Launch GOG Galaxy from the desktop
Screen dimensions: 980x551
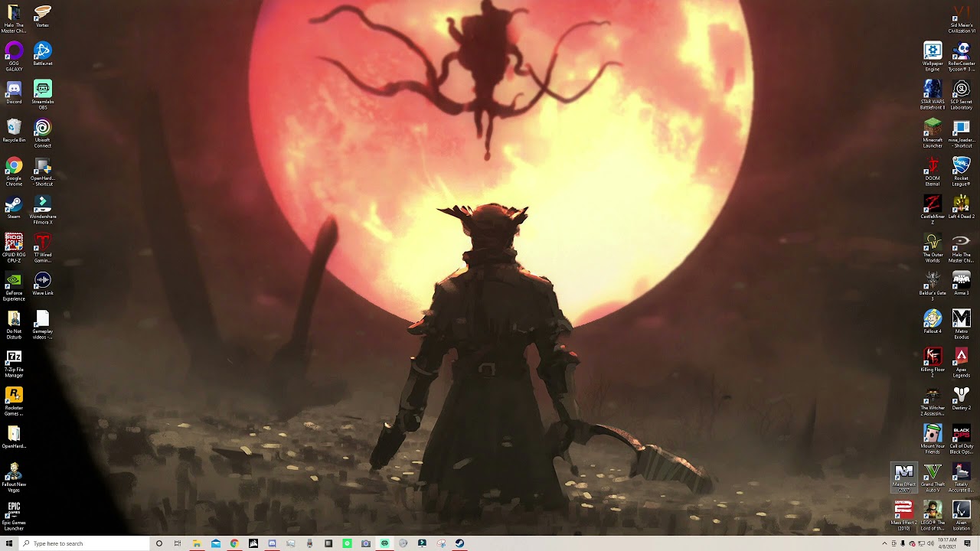pos(14,57)
